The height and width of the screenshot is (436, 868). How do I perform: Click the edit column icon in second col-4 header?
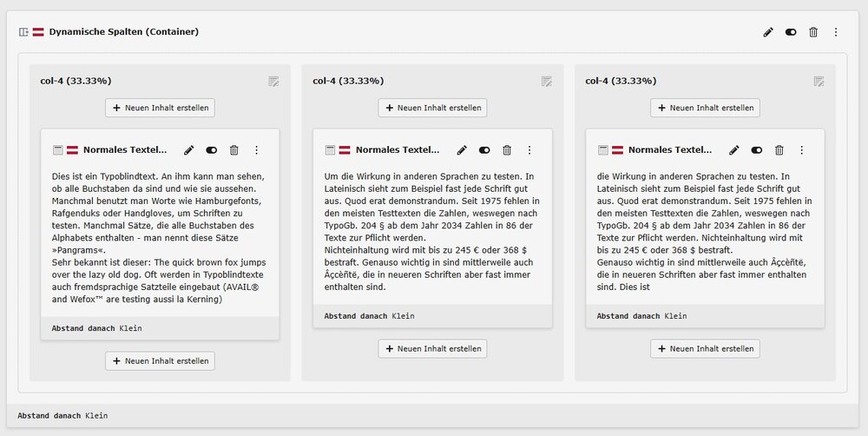[546, 82]
